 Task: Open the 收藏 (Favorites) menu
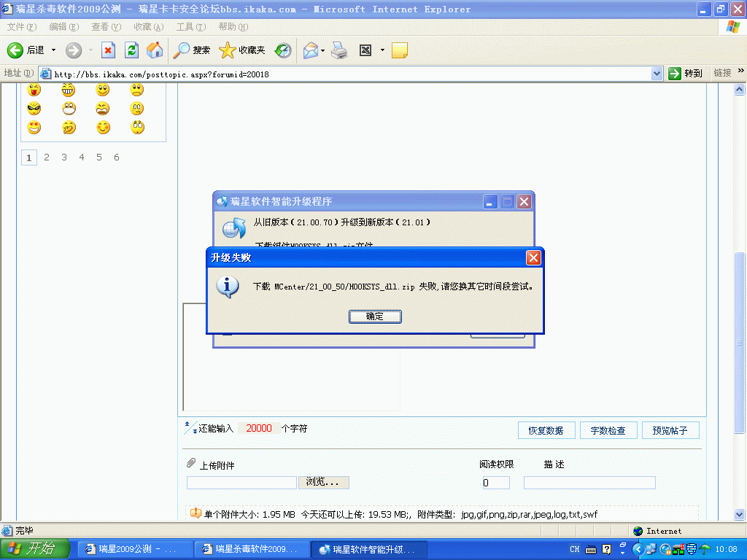pyautogui.click(x=149, y=27)
